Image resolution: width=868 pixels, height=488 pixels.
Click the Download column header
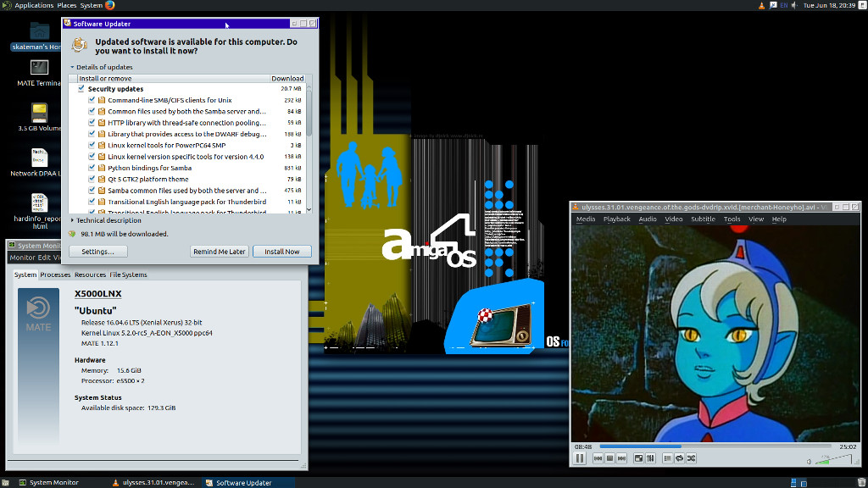[x=287, y=79]
